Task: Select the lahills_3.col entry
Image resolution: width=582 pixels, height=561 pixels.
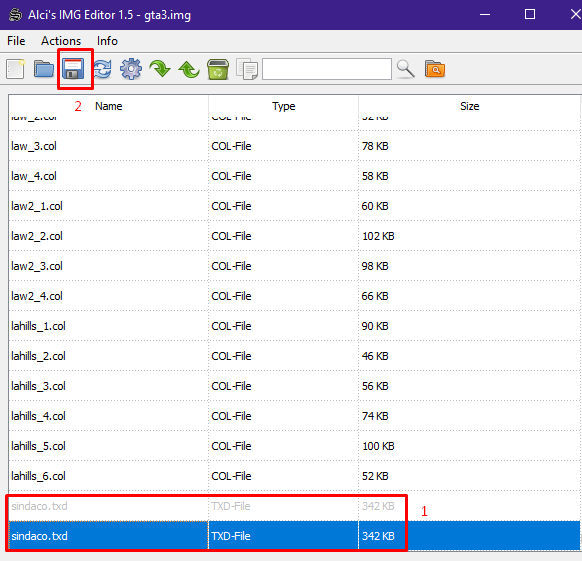Action: coord(294,386)
